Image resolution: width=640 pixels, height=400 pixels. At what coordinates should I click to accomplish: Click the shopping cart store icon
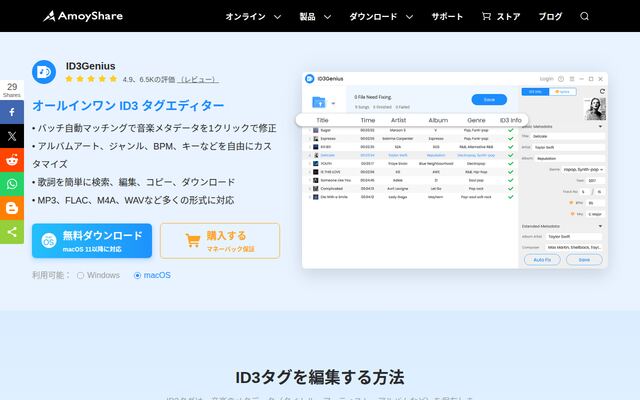pyautogui.click(x=486, y=16)
